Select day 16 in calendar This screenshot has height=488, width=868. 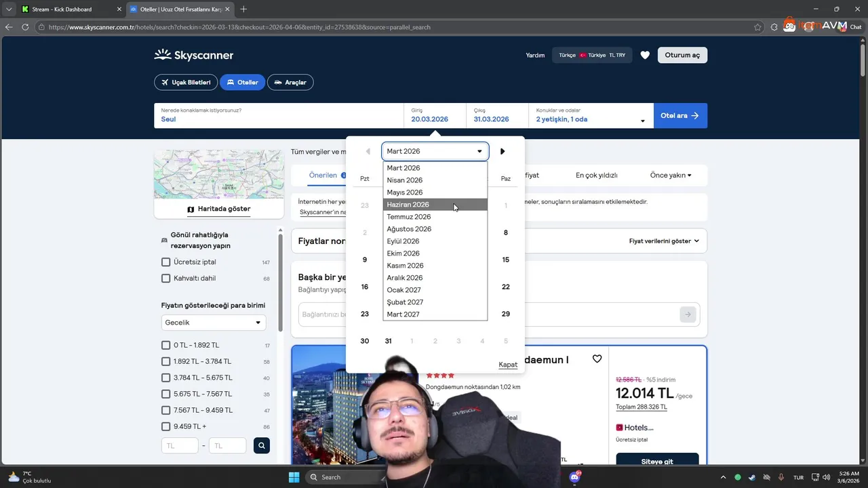click(x=365, y=287)
